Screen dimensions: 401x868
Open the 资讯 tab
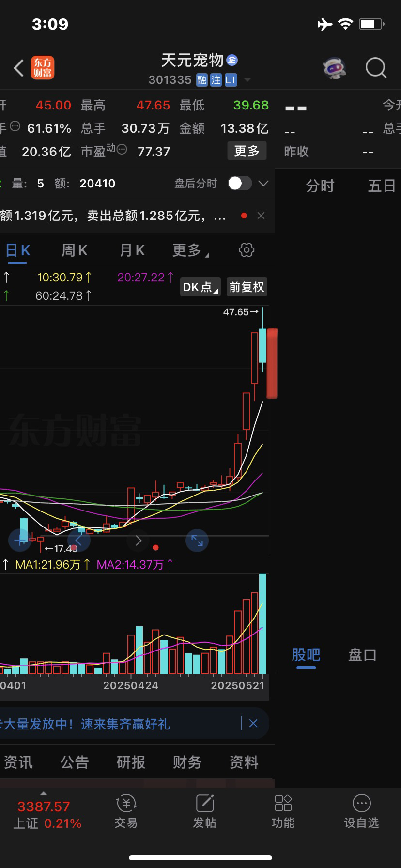click(x=18, y=762)
